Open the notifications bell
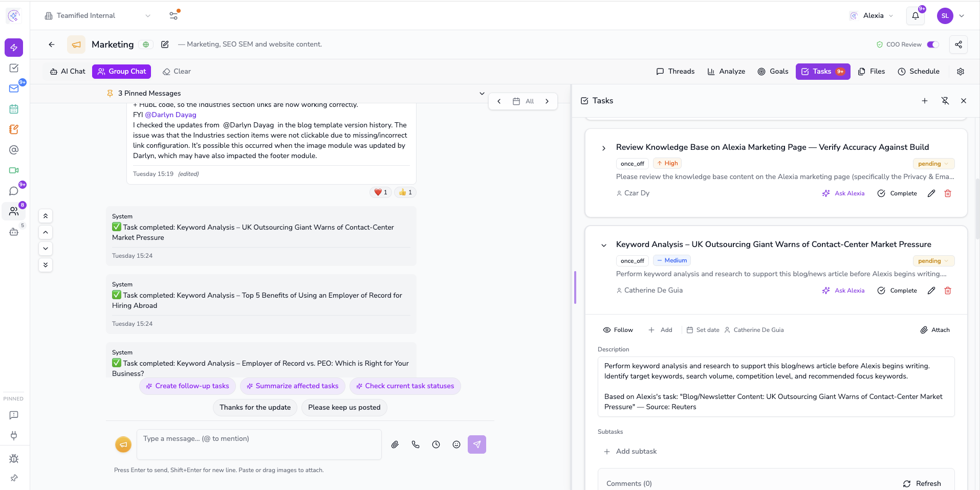Screen dimensions: 980x490 [x=915, y=16]
